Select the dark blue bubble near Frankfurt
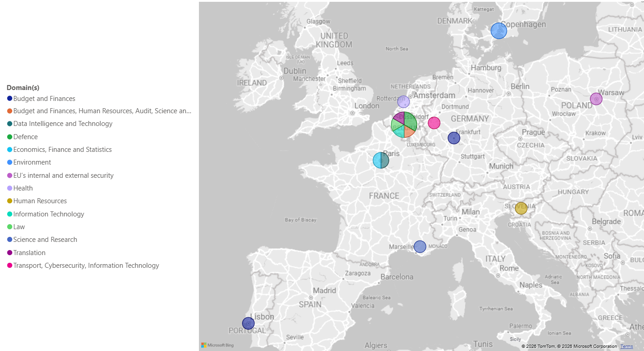Viewport: 644px width, 351px height. pyautogui.click(x=454, y=138)
